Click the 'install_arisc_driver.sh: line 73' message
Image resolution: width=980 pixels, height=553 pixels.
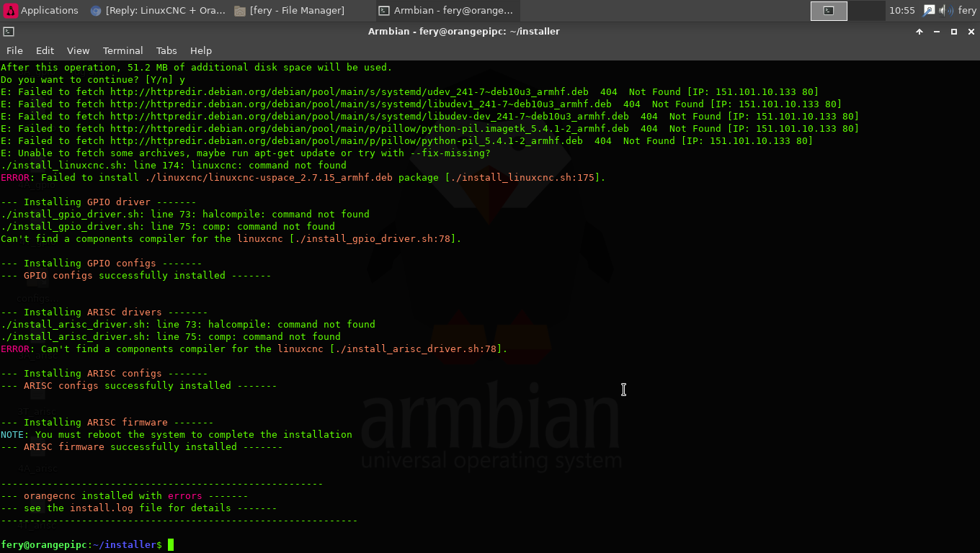click(x=188, y=325)
